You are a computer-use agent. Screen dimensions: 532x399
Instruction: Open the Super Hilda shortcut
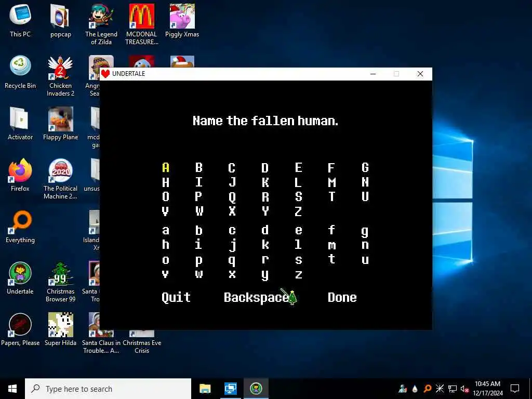(x=60, y=329)
